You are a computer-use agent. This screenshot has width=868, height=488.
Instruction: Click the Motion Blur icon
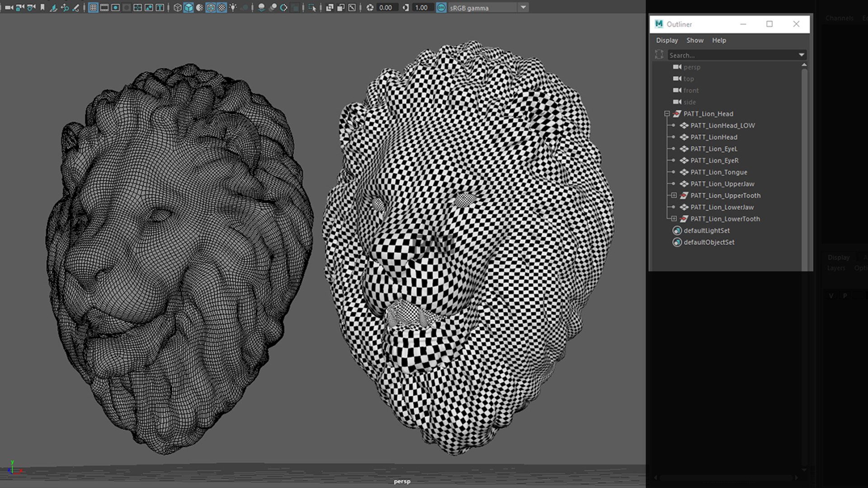pyautogui.click(x=273, y=8)
